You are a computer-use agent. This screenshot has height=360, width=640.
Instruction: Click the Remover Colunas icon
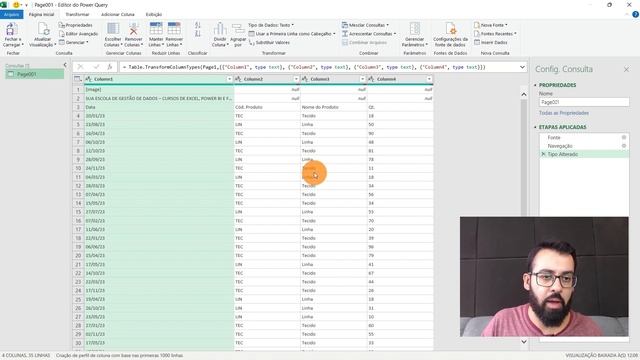pyautogui.click(x=133, y=29)
